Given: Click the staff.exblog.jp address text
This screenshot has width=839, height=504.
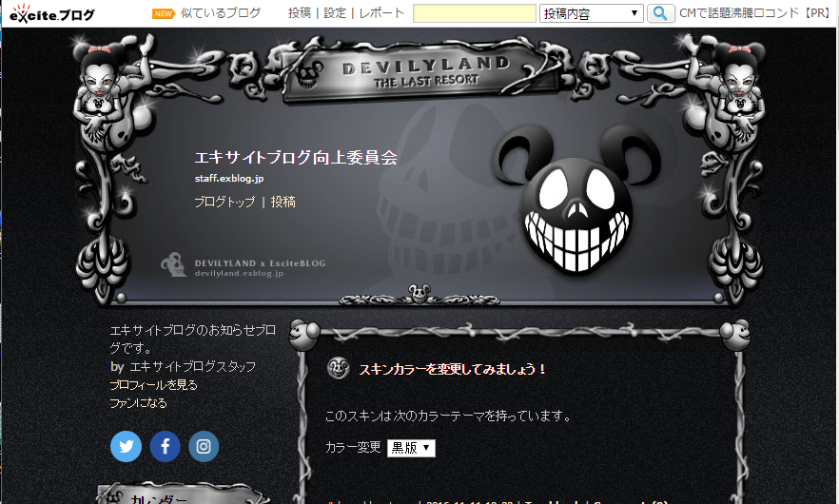Looking at the screenshot, I should click(x=229, y=178).
